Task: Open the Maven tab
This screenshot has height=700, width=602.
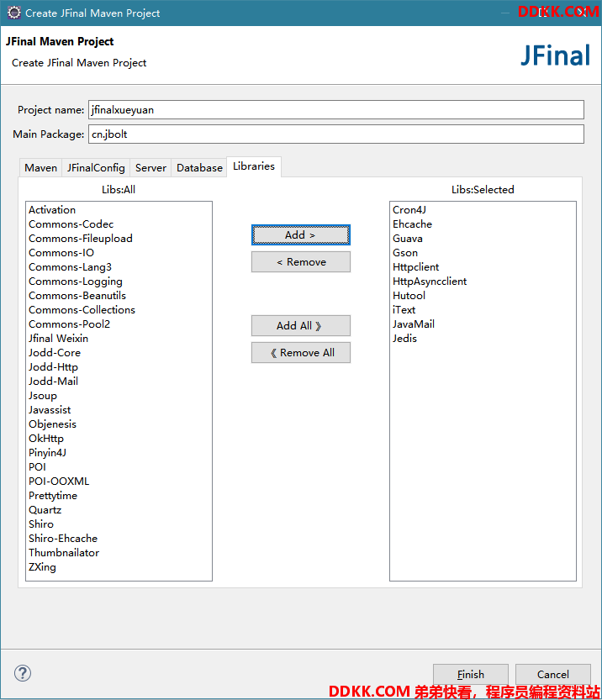Action: click(x=40, y=168)
